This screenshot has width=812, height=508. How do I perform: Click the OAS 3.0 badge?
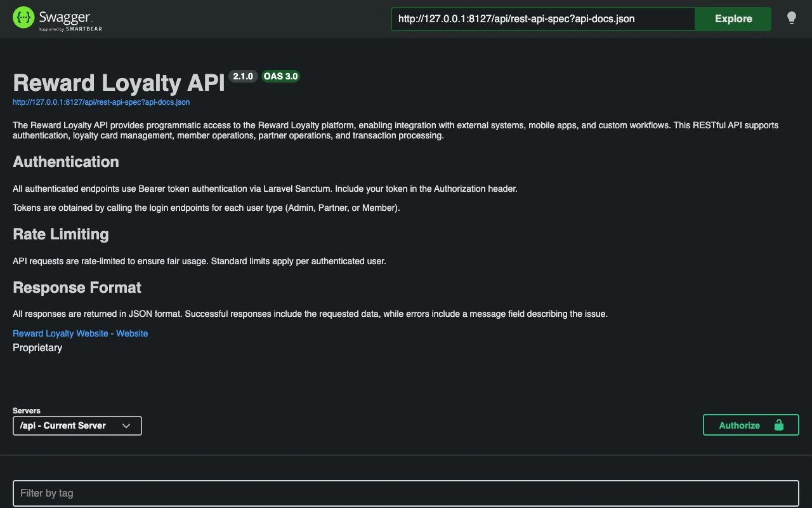coord(281,76)
